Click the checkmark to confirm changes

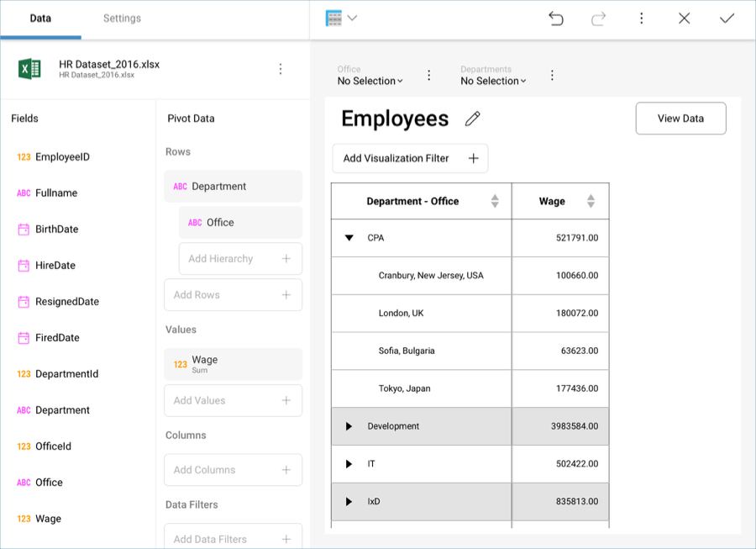click(727, 18)
